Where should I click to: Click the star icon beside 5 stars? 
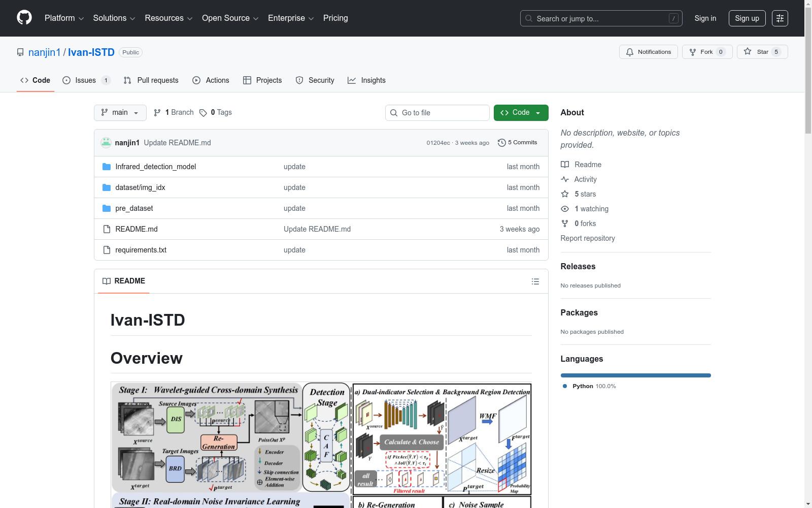click(x=565, y=194)
